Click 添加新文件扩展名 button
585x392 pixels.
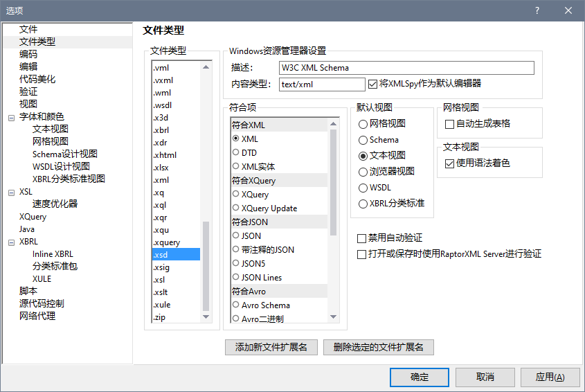[271, 347]
